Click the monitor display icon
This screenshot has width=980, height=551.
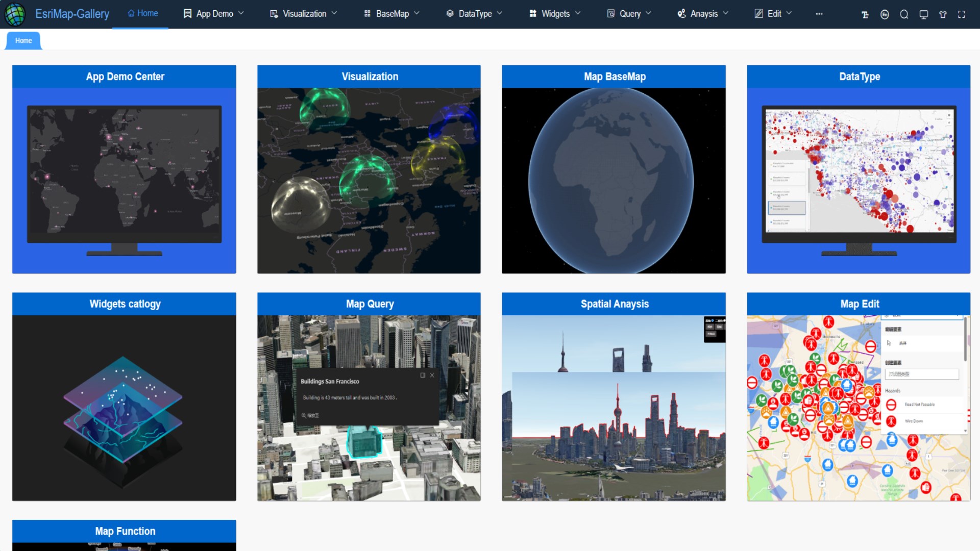pos(923,15)
